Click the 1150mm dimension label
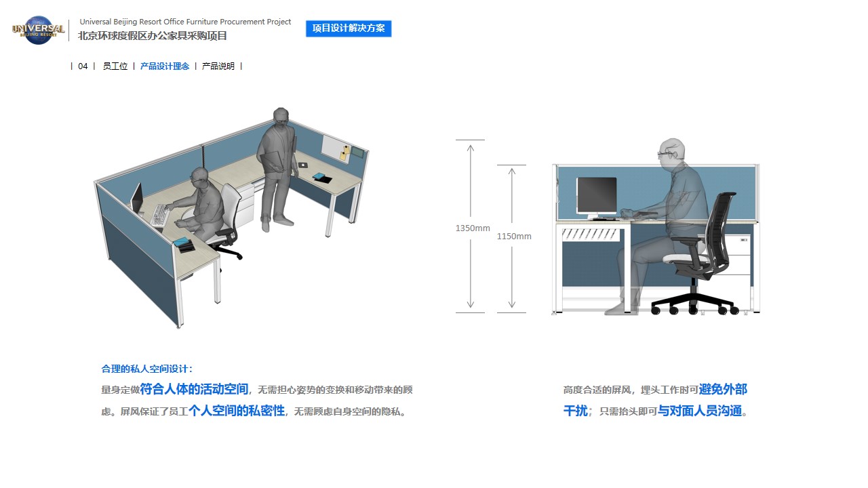The image size is (868, 488). [514, 237]
